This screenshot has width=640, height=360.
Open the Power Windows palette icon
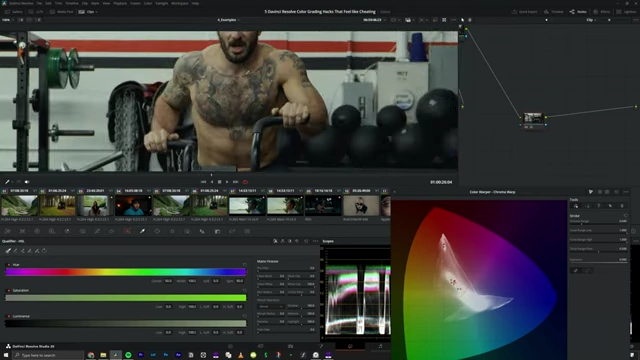pyautogui.click(x=157, y=231)
